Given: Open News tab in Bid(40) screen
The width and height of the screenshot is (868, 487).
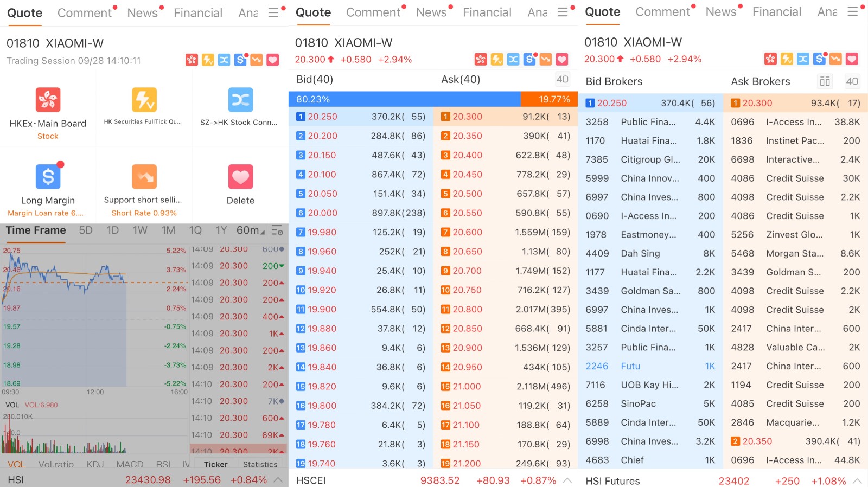Looking at the screenshot, I should coord(431,12).
